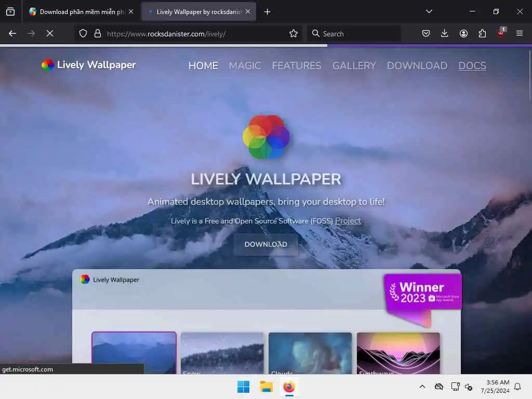Select the Clouds wallpaper thumbnail
532x399 pixels.
point(310,353)
